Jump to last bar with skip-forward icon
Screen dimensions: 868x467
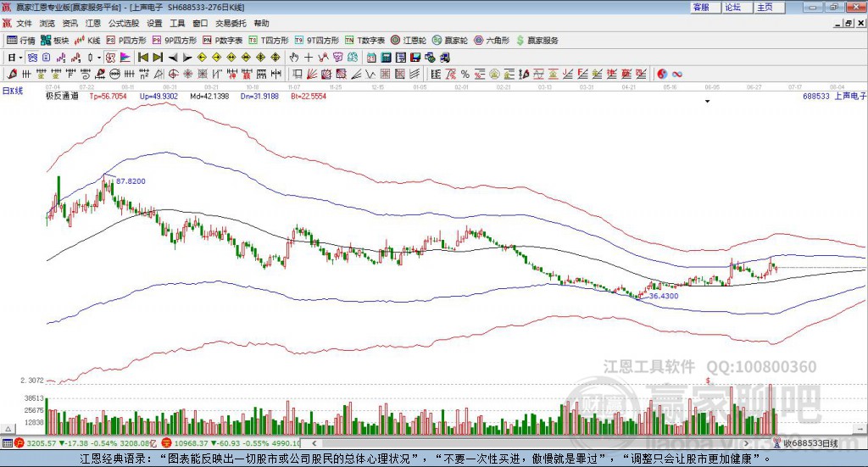tap(158, 58)
